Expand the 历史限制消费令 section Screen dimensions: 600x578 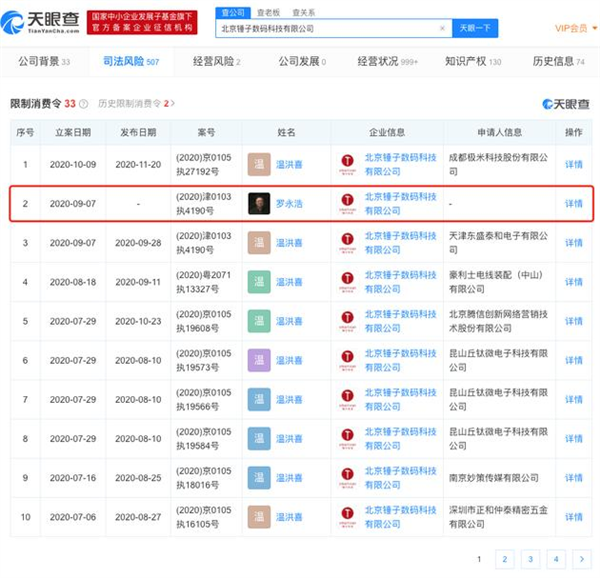tap(136, 103)
